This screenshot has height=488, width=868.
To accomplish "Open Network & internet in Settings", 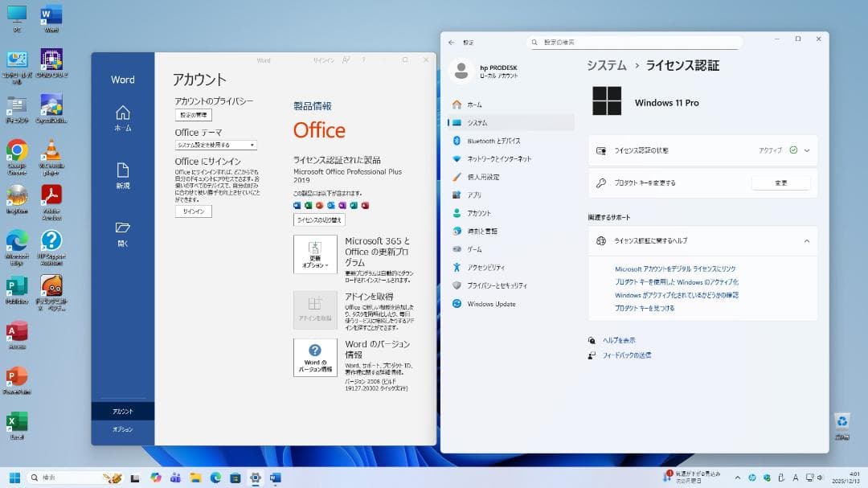I will pyautogui.click(x=511, y=159).
